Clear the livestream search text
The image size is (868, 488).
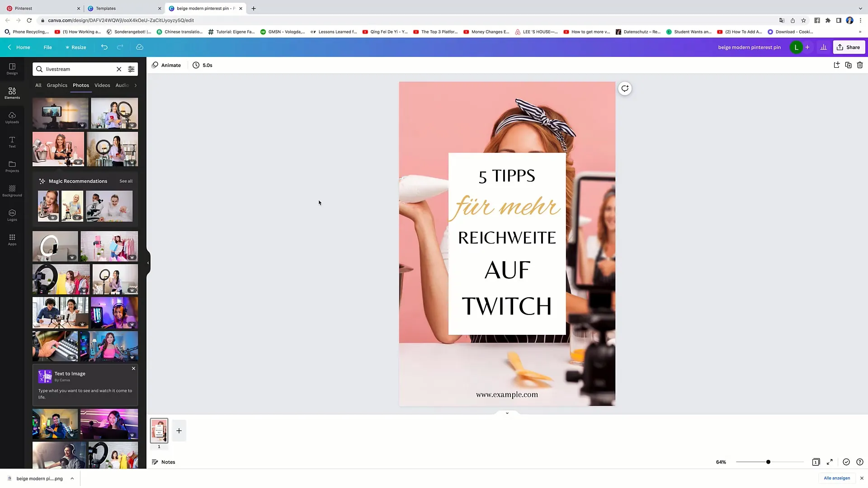tap(119, 69)
